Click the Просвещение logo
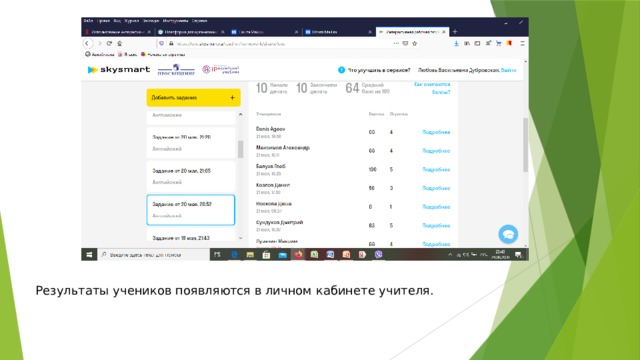The height and width of the screenshot is (360, 640). [176, 70]
